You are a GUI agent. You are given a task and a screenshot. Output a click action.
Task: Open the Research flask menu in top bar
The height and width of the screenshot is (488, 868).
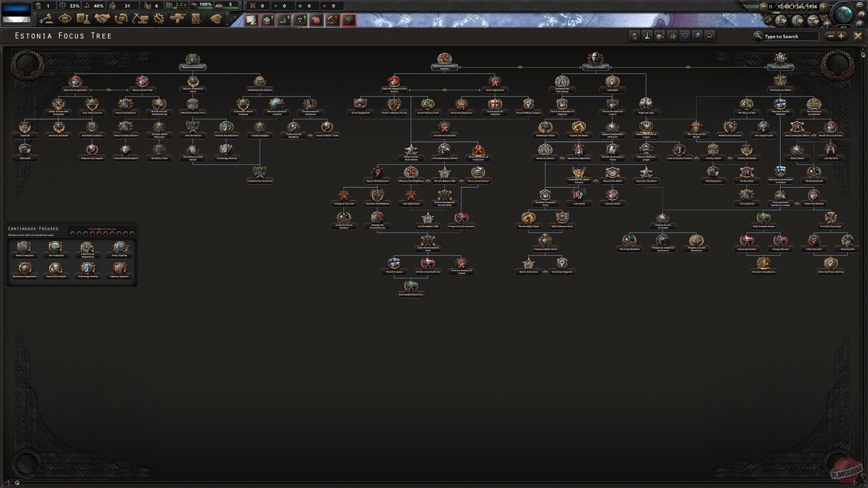tap(84, 19)
